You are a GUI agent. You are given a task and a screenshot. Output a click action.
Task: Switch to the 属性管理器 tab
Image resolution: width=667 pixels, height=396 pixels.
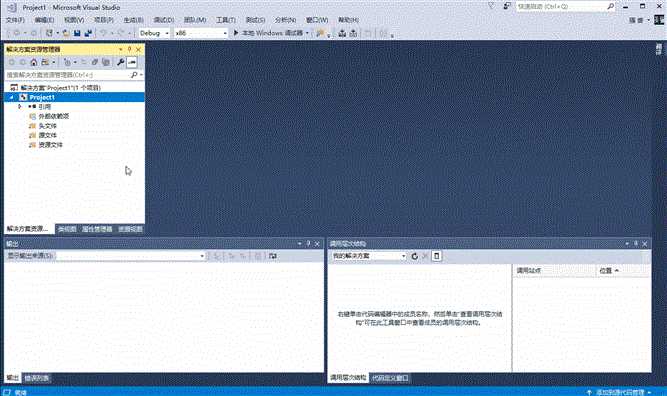pyautogui.click(x=97, y=229)
